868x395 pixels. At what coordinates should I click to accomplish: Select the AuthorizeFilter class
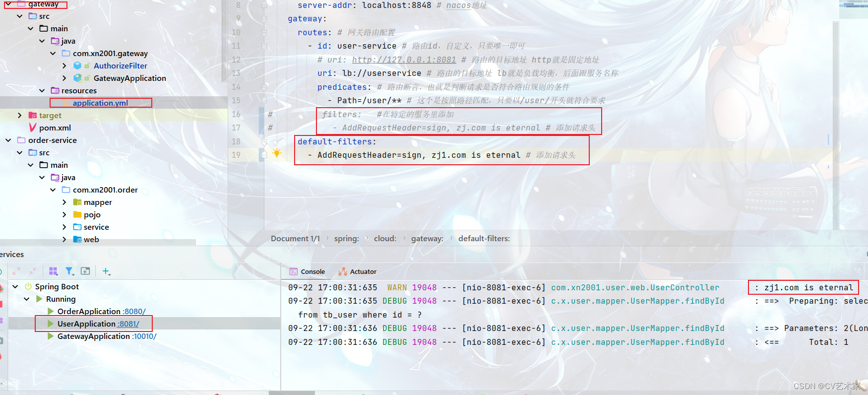coord(121,66)
